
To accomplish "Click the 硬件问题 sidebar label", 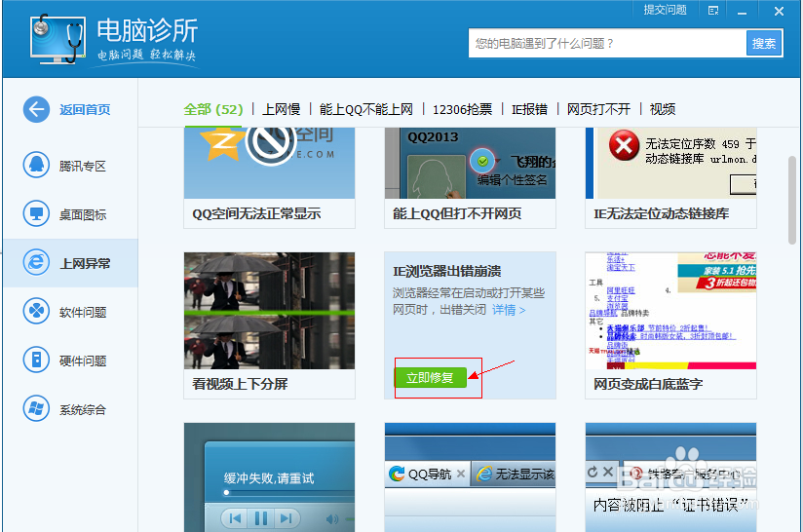I will pos(83,361).
